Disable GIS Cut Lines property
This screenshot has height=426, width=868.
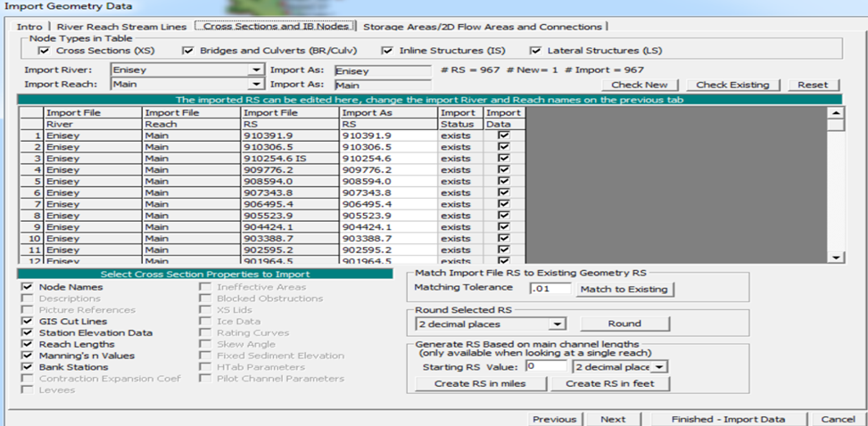(29, 321)
